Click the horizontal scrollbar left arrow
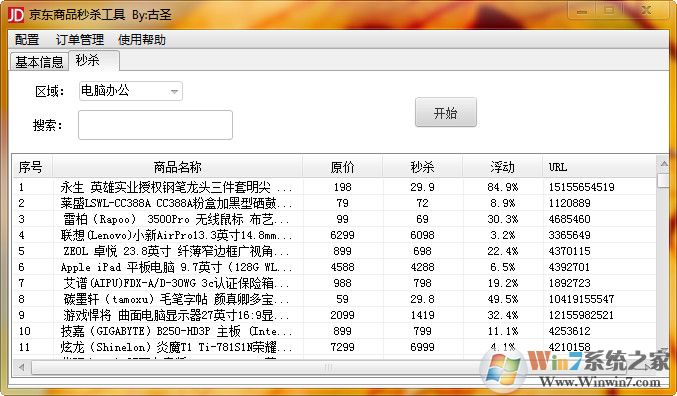 coord(22,367)
